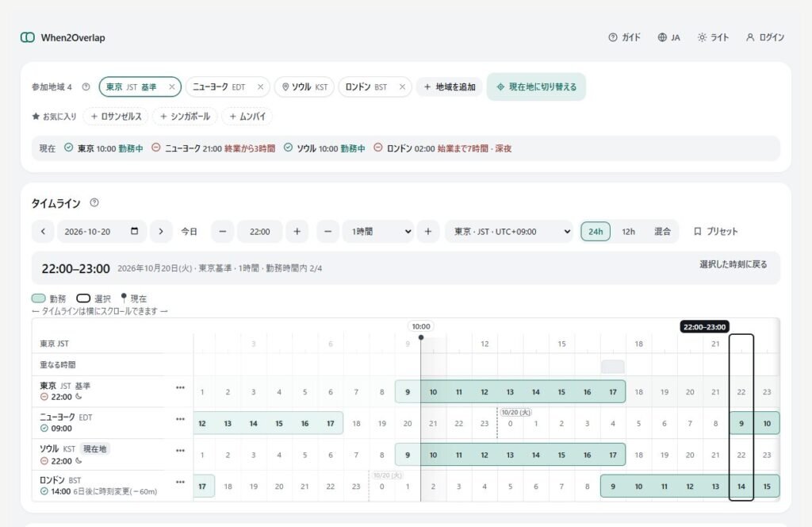Add favorite ムンバイ
Viewport: 812px width, 527px height.
pos(247,117)
